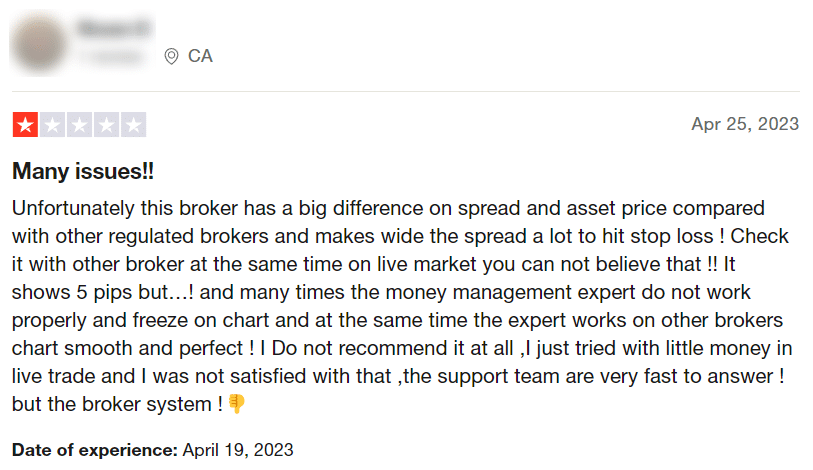Click the reviewer's blurred profile avatar

[x=39, y=45]
